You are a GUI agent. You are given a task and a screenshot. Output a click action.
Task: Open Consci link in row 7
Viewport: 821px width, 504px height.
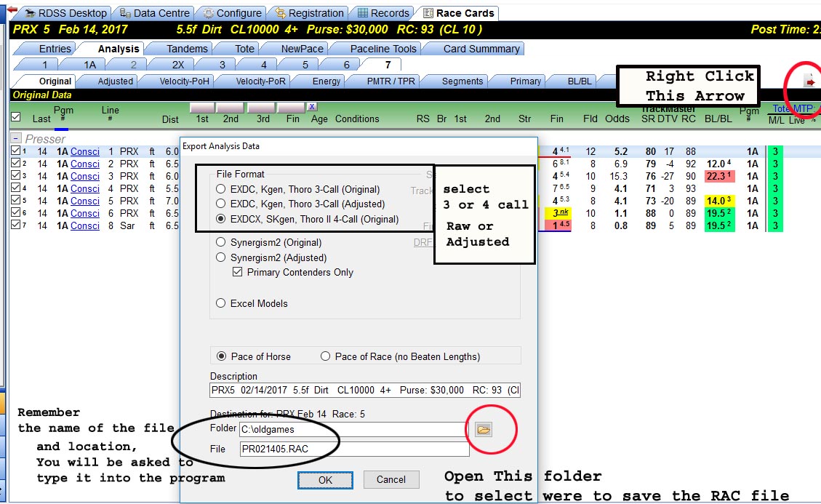pyautogui.click(x=85, y=225)
